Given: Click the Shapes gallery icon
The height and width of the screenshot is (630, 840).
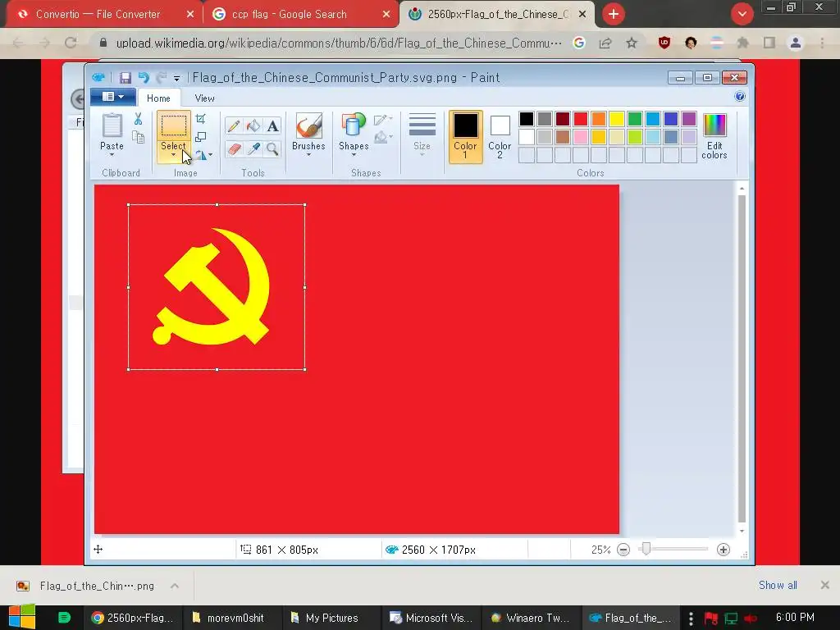Looking at the screenshot, I should pos(354,126).
